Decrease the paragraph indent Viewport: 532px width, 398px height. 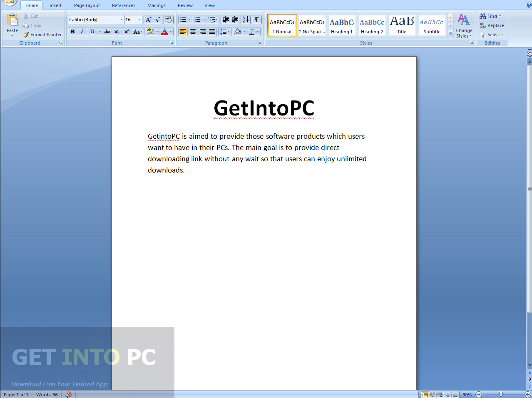point(226,20)
